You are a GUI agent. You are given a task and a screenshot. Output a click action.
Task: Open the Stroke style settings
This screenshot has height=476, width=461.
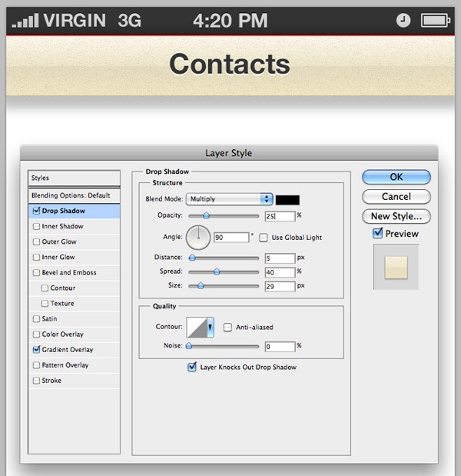coord(51,381)
